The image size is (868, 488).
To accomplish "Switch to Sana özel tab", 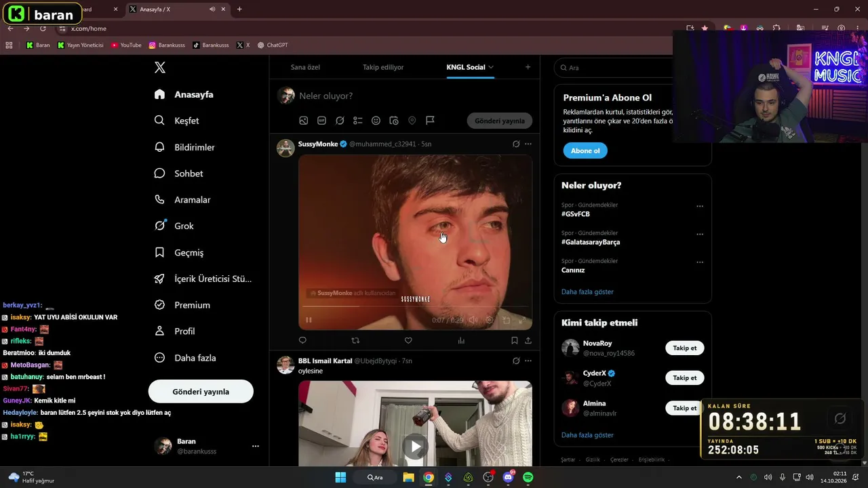I will point(305,67).
